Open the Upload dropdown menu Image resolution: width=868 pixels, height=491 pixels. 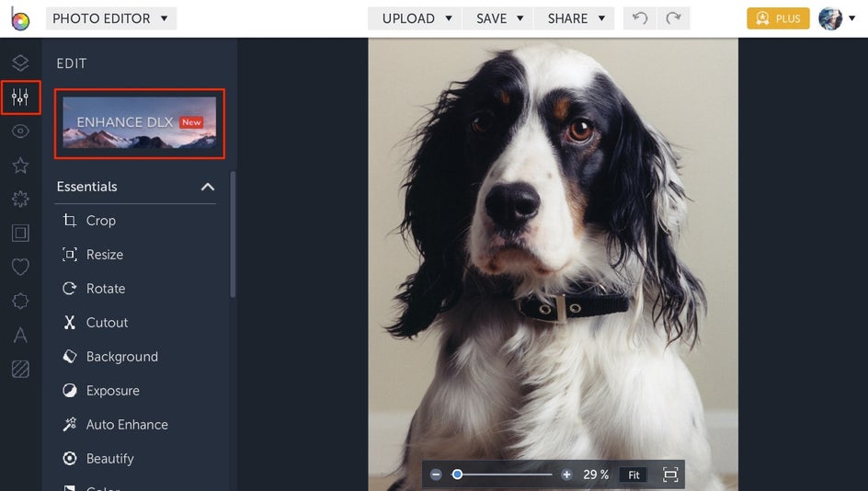pyautogui.click(x=416, y=18)
